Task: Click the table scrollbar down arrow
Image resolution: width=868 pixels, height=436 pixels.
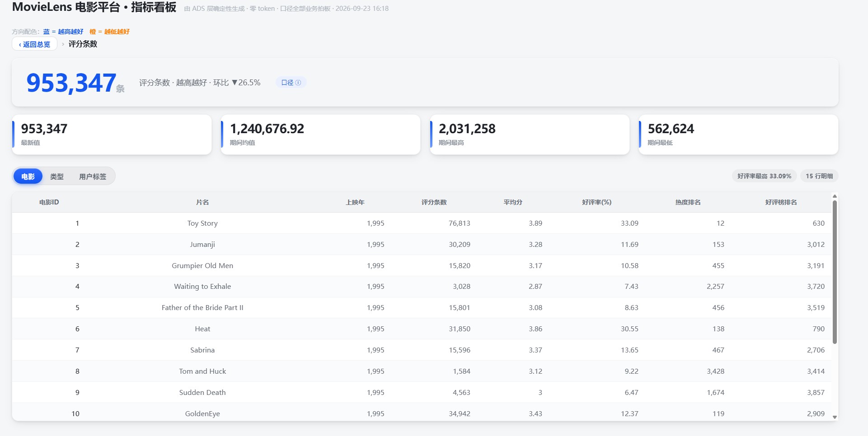Action: point(835,417)
